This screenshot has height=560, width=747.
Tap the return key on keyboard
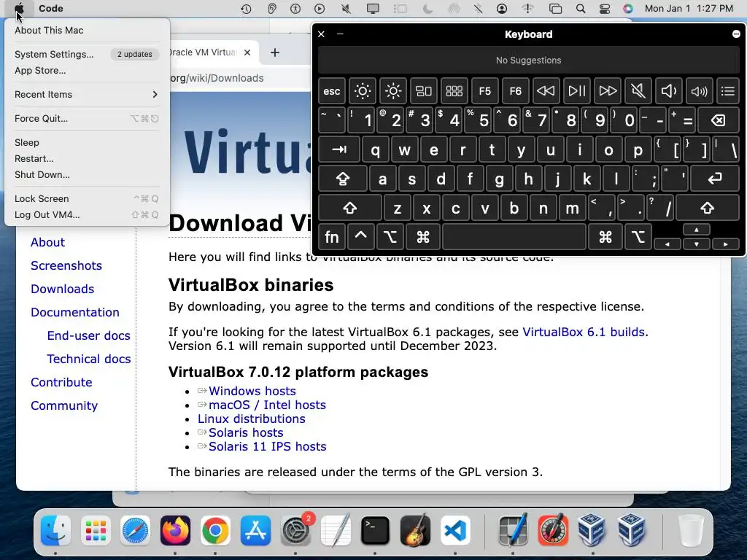click(x=715, y=179)
